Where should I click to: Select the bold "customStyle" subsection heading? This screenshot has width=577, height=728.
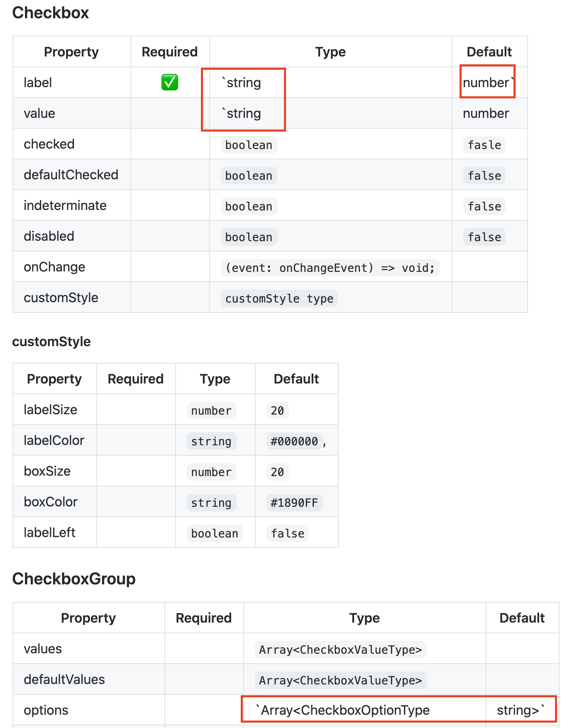[x=51, y=342]
